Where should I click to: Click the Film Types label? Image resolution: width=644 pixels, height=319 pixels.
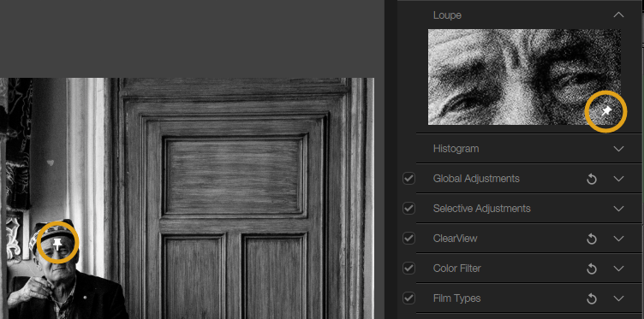456,298
